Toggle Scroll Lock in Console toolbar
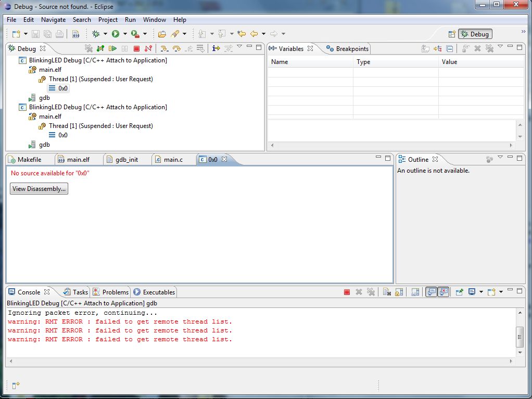The height and width of the screenshot is (399, 532). click(399, 292)
